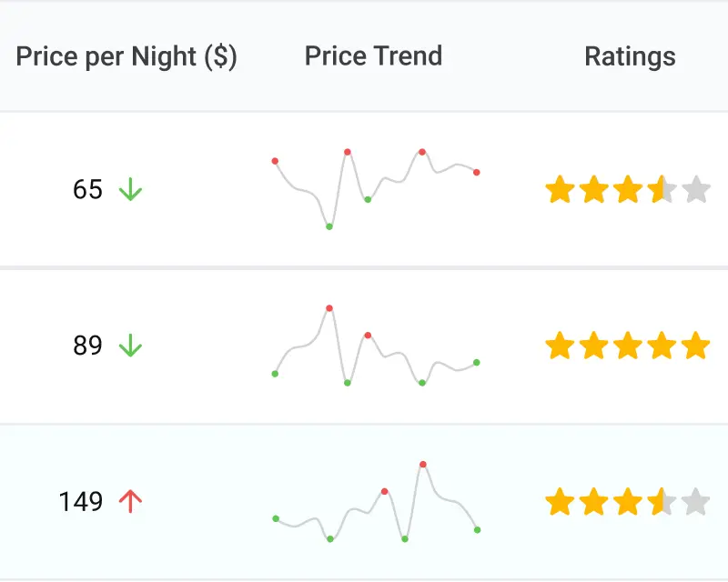Click the Ratings column header
The height and width of the screenshot is (582, 728).
(x=630, y=56)
